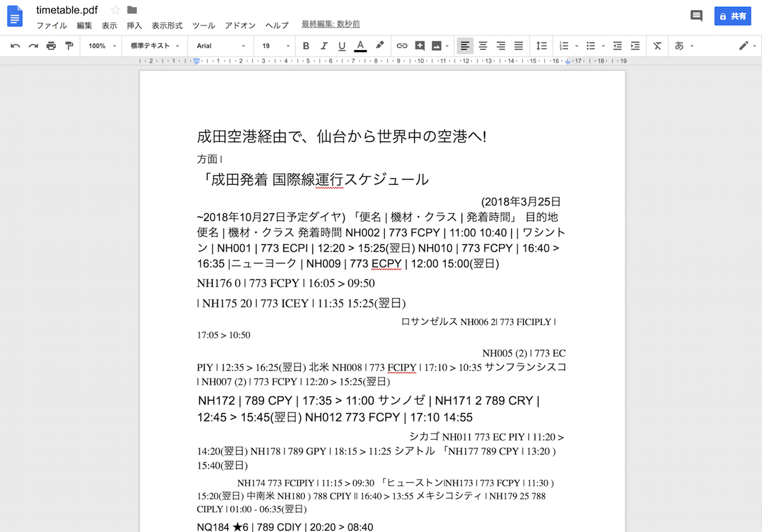Viewport: 762px width, 532px height.
Task: Click the heading 成田空港経由で、仙台から世界中の空港へ!
Action: coord(342,136)
